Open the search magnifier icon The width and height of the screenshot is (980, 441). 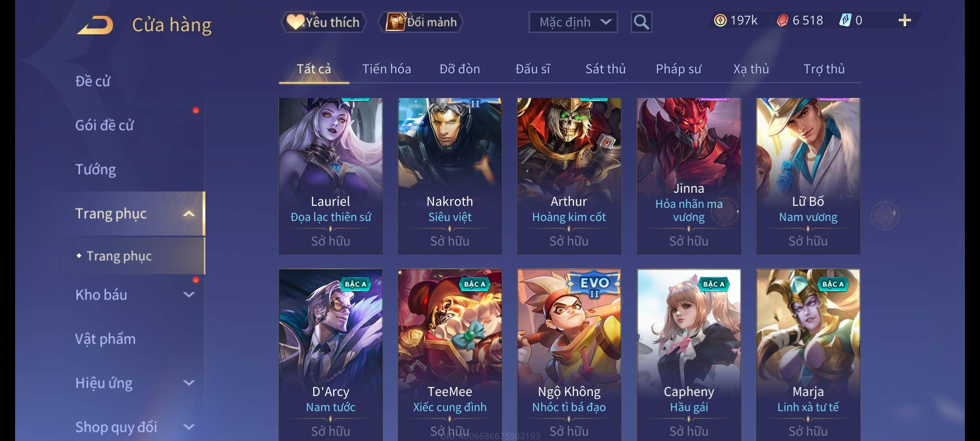[641, 22]
